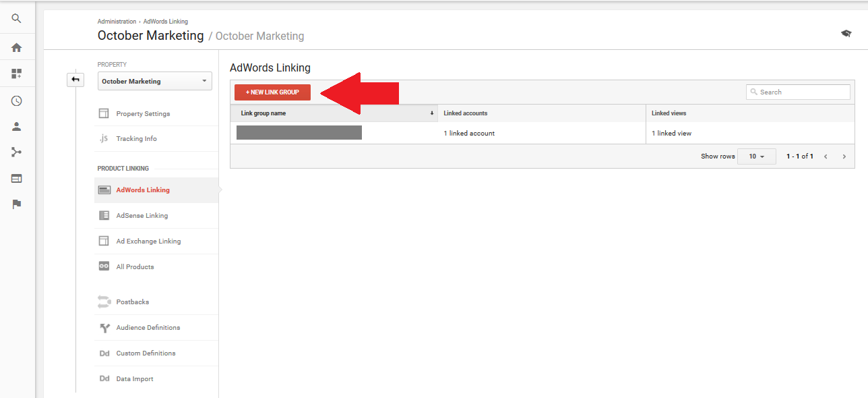
Task: Click the back arrow button beside Property column
Action: pos(75,80)
